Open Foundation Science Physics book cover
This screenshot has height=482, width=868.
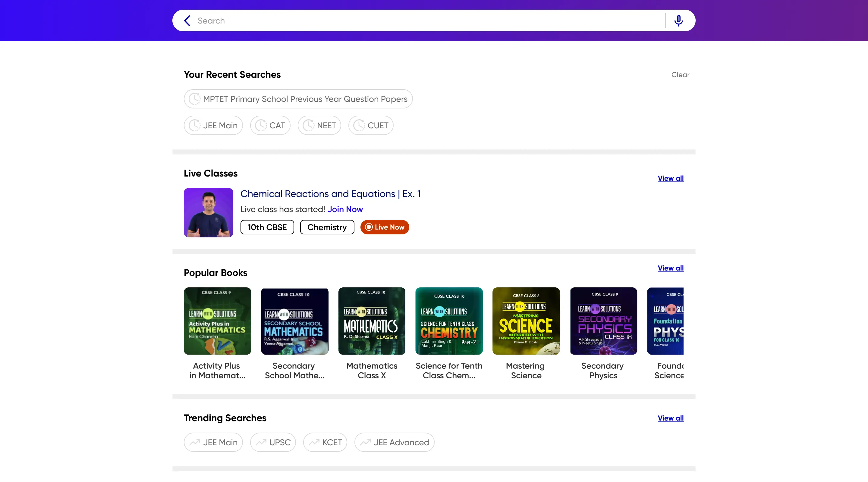[665, 321]
